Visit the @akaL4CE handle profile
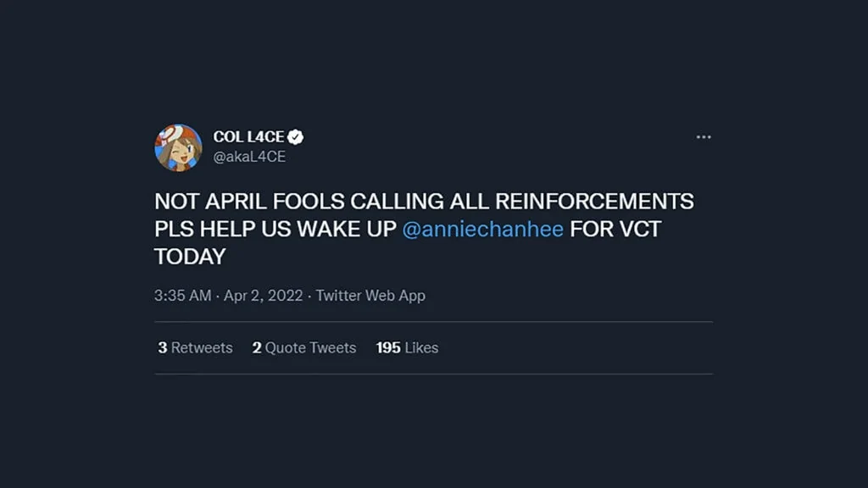This screenshot has height=488, width=868. 250,157
